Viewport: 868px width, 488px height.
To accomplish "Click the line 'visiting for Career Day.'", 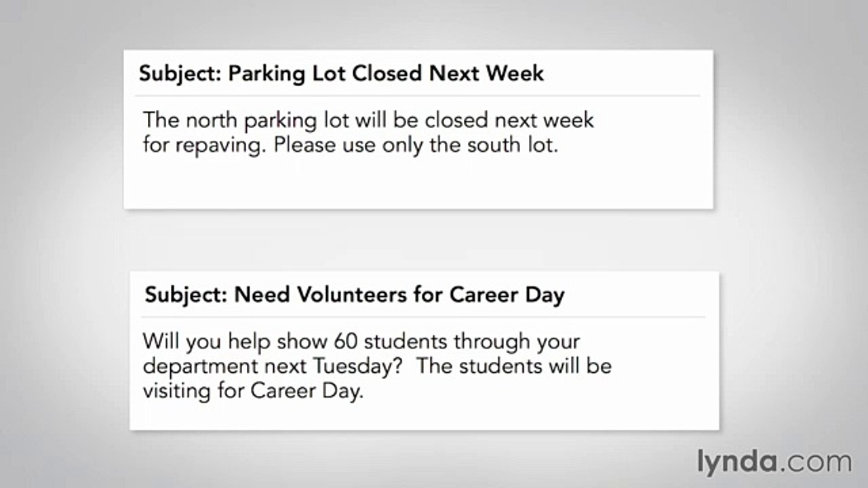I will (x=253, y=391).
